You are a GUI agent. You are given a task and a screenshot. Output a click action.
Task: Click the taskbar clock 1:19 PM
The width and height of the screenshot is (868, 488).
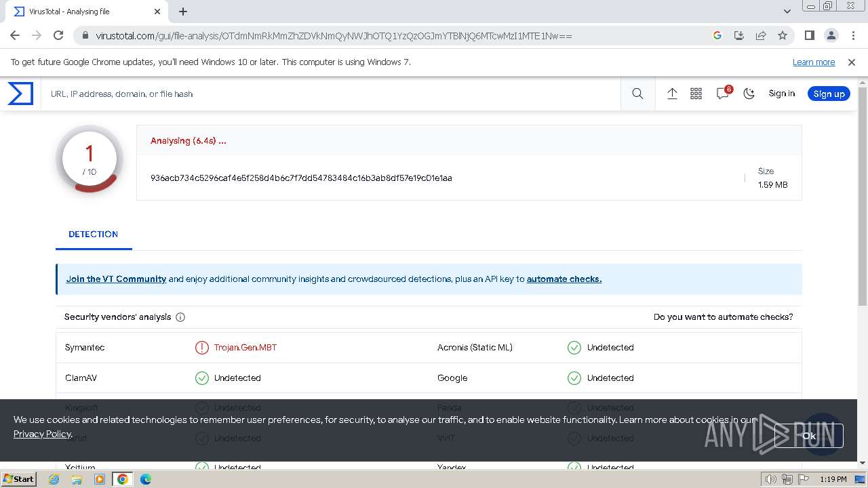coord(833,479)
